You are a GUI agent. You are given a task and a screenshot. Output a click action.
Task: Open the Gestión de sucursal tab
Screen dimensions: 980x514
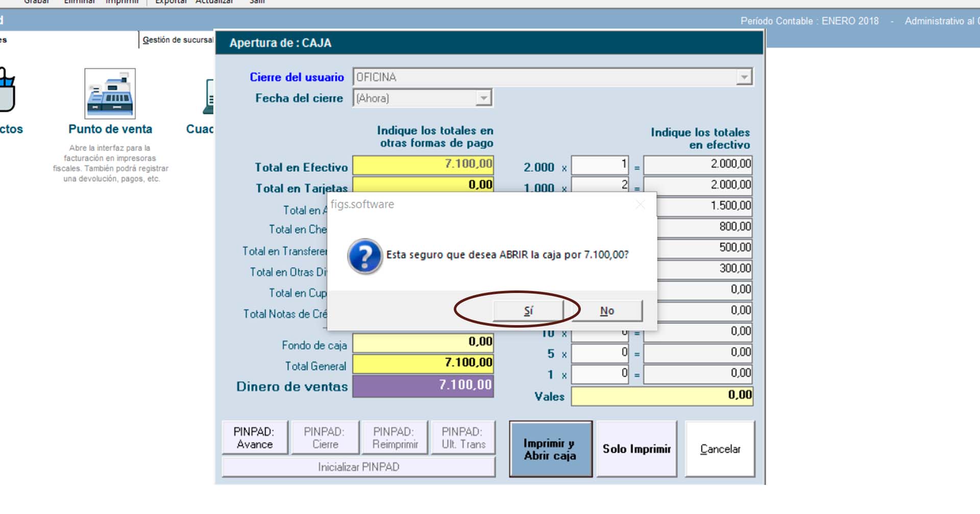point(177,40)
